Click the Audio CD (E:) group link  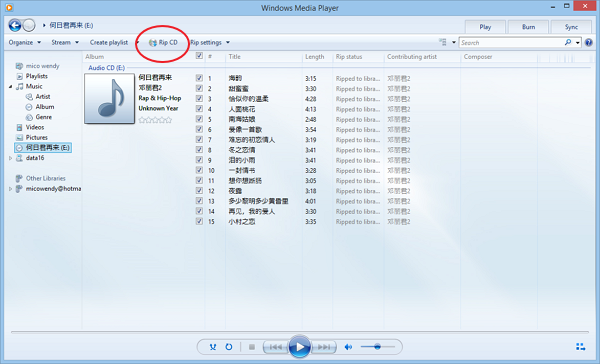point(106,68)
